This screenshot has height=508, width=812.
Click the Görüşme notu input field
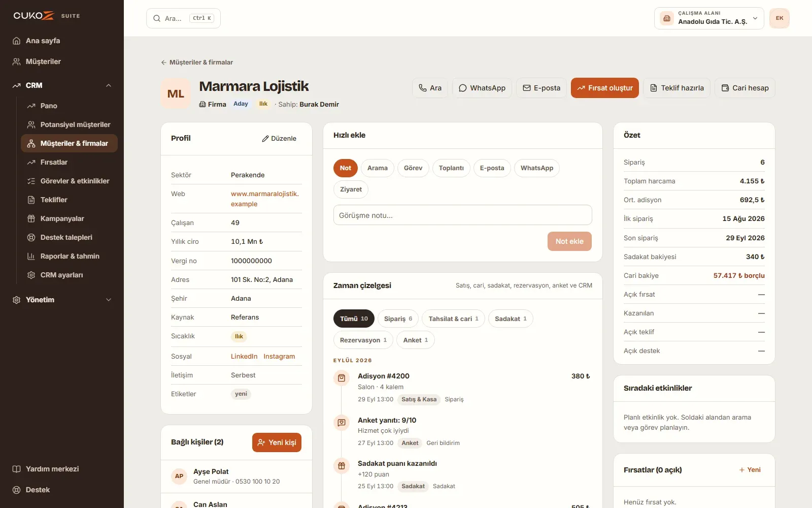coord(463,215)
